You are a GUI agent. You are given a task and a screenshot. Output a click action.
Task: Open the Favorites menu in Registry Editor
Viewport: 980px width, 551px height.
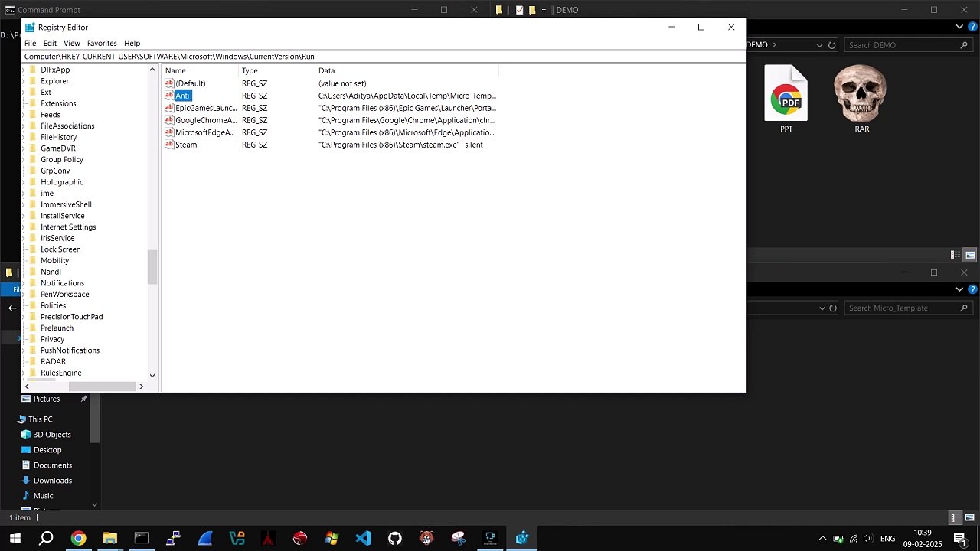coord(102,44)
